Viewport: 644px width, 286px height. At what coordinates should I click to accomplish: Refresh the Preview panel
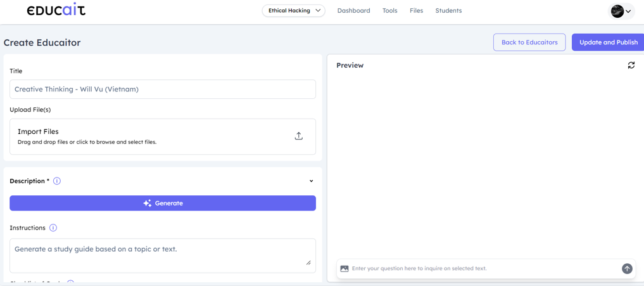coord(631,65)
